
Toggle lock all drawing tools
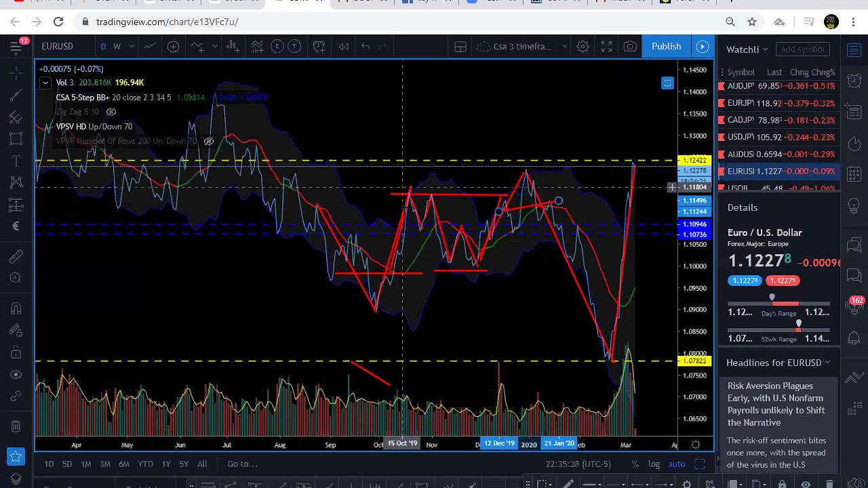[x=16, y=352]
